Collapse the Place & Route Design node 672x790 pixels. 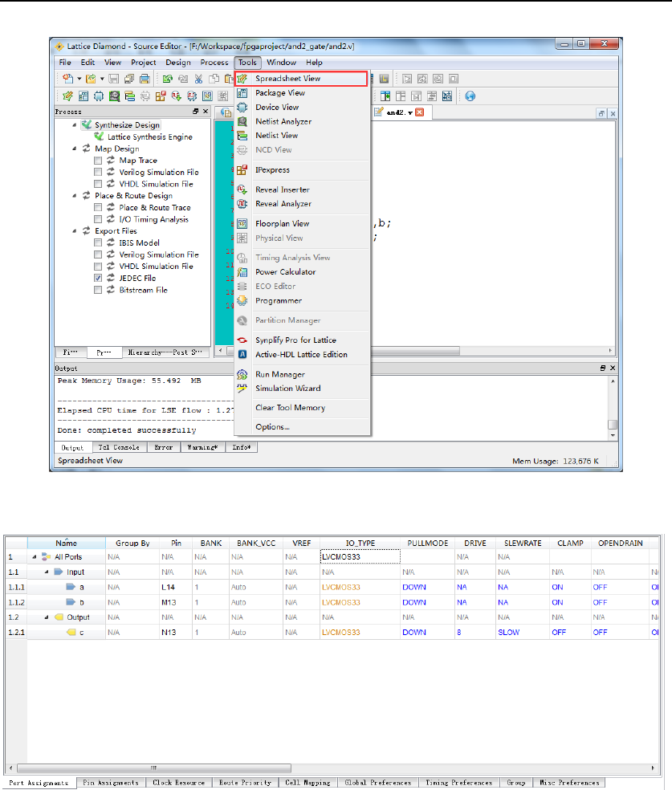coord(75,196)
